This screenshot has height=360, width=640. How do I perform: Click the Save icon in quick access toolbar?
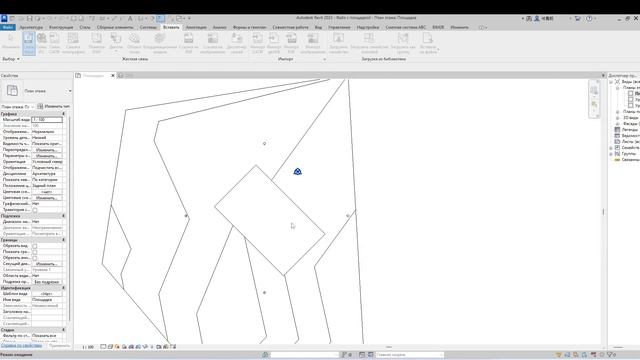click(x=29, y=19)
